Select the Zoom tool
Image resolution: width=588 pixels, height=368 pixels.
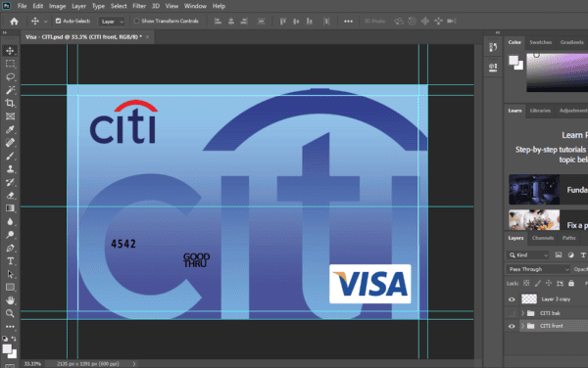(x=10, y=313)
